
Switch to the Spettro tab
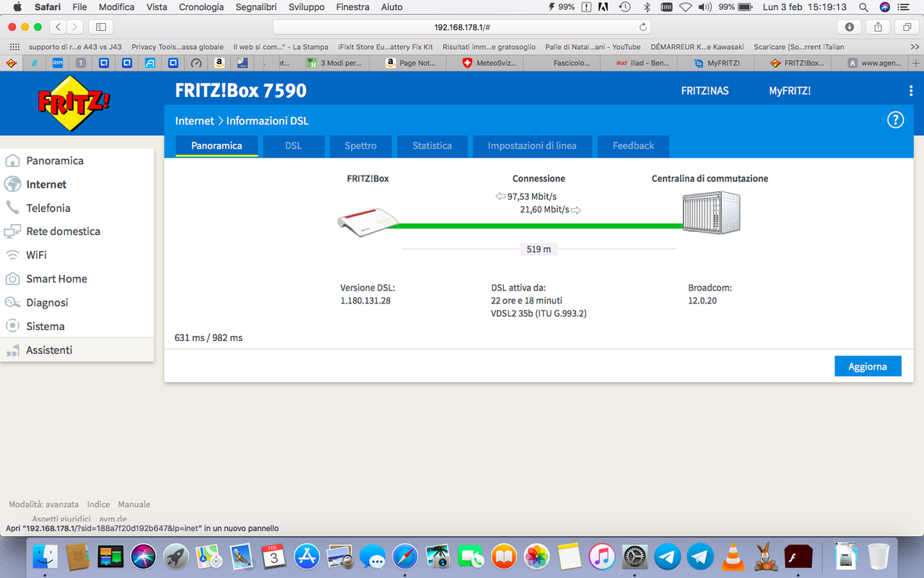360,146
